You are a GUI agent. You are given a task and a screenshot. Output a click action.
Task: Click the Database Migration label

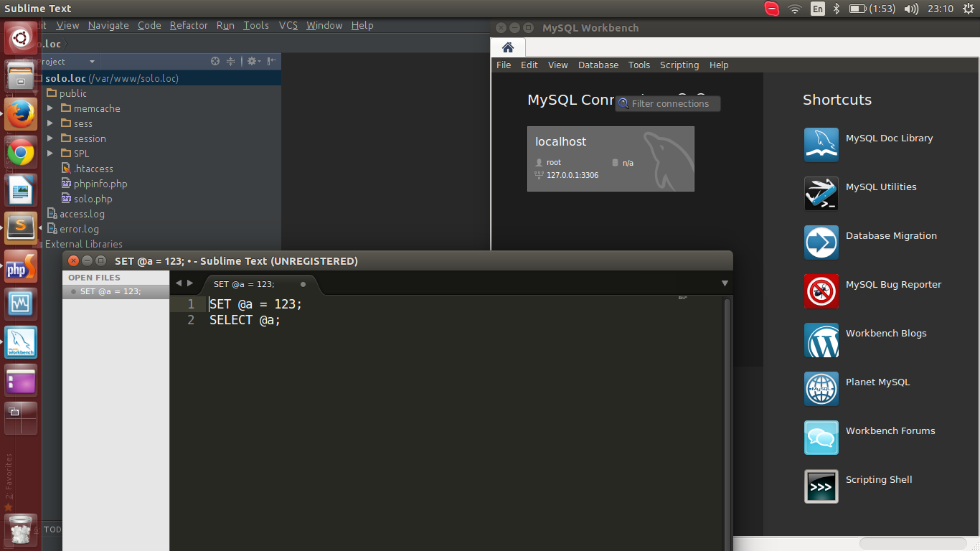[891, 236]
